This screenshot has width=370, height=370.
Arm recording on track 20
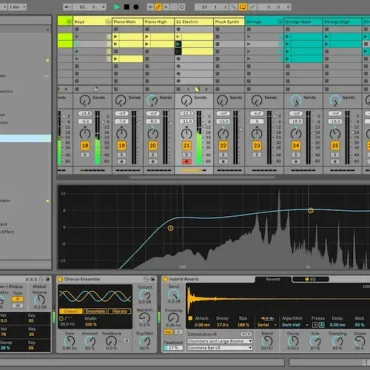pyautogui.click(x=153, y=162)
